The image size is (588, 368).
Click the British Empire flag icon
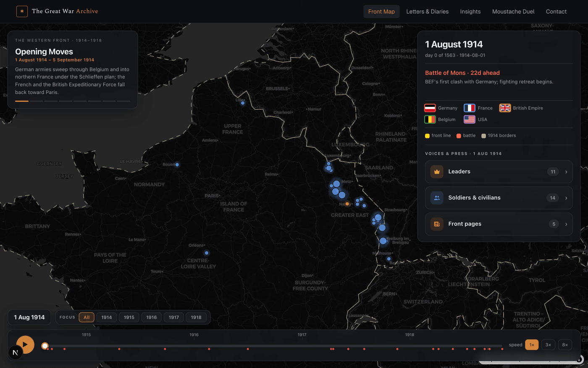pyautogui.click(x=505, y=108)
